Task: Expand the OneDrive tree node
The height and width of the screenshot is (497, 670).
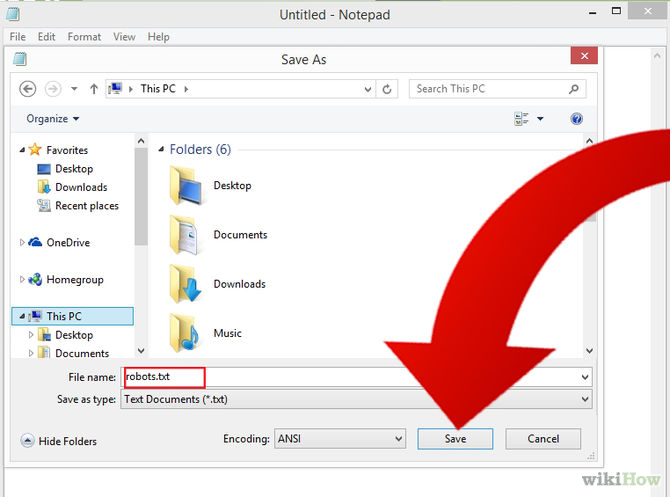Action: [23, 243]
